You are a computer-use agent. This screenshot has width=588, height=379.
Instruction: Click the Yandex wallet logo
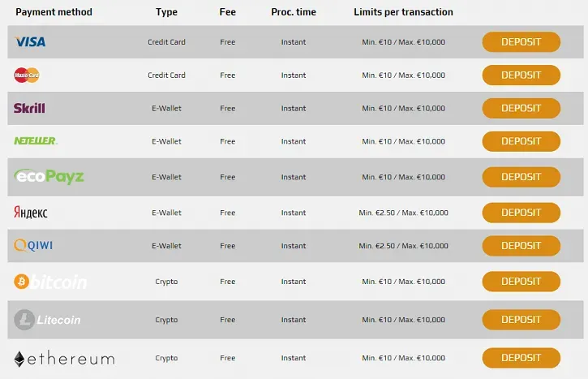(31, 213)
